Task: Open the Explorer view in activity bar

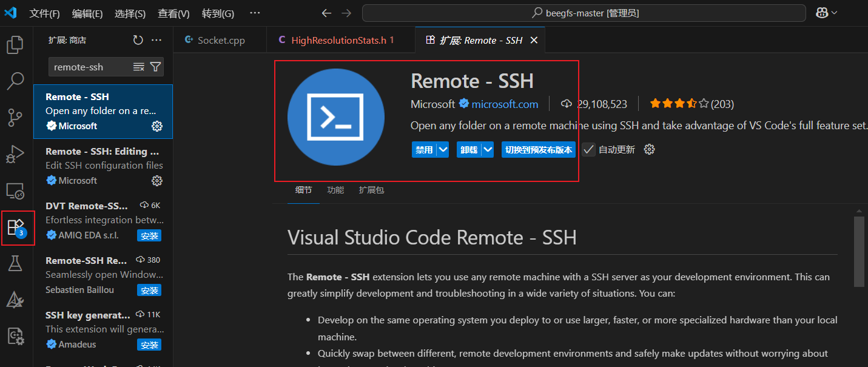Action: (15, 45)
